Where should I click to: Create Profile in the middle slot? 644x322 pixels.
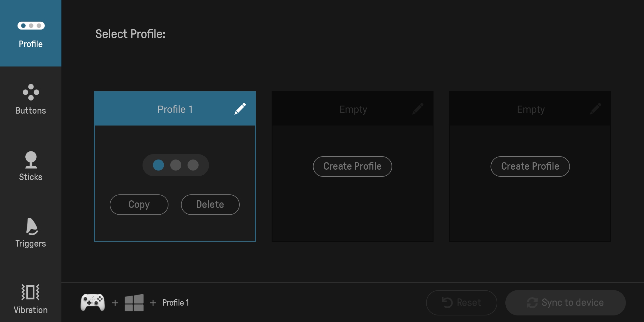[352, 166]
